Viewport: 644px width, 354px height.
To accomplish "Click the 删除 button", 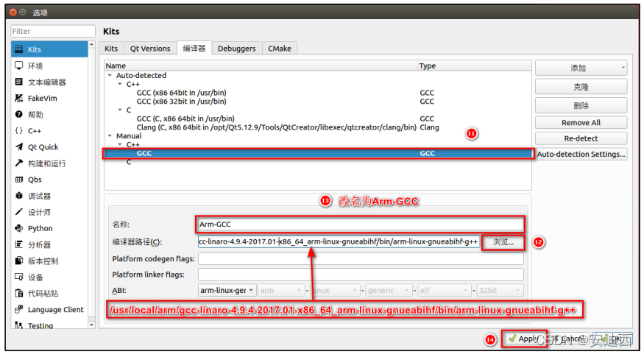I will 581,105.
